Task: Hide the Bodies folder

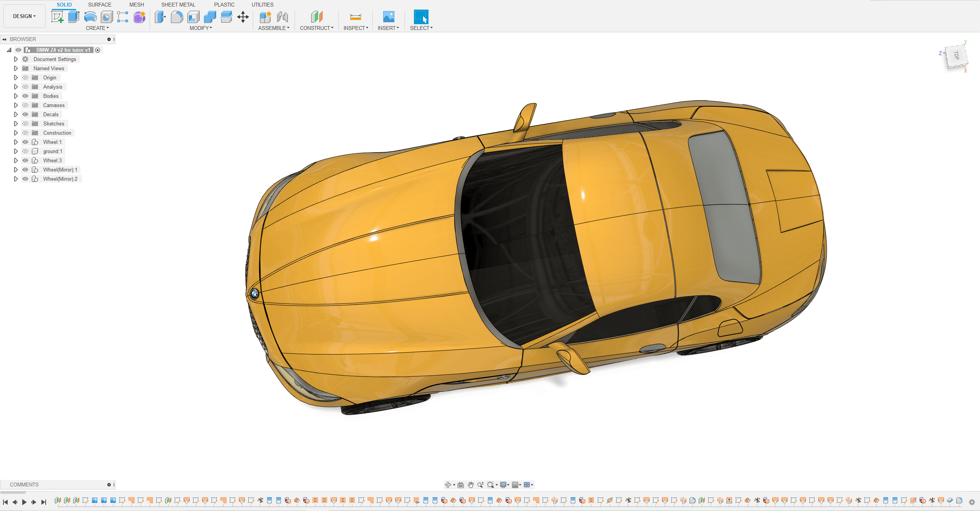Action: 25,96
